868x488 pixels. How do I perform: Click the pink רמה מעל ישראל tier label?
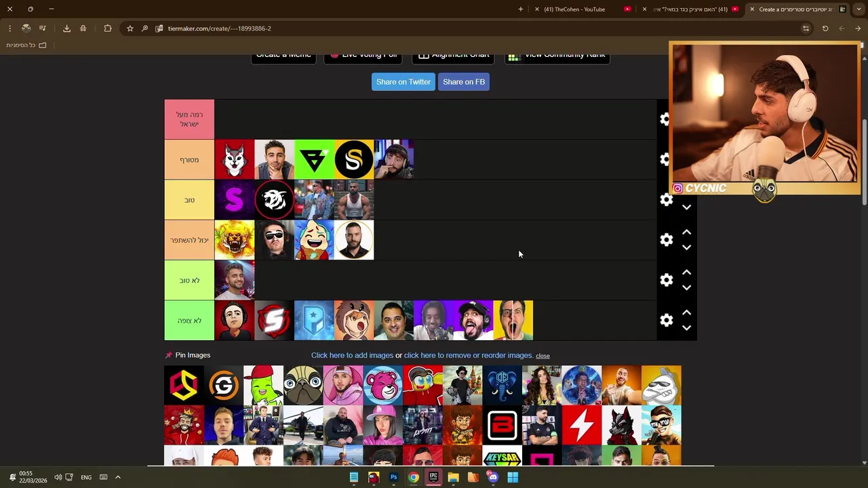(x=189, y=119)
